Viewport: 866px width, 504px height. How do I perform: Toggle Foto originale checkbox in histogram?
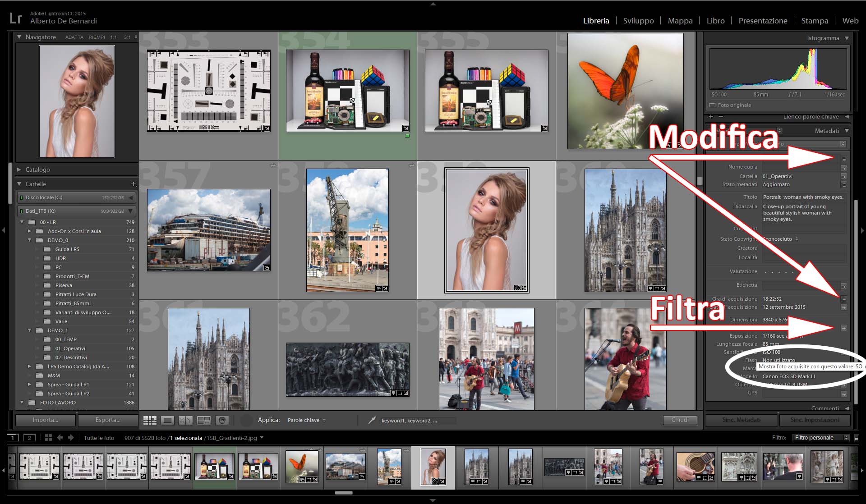(x=713, y=105)
